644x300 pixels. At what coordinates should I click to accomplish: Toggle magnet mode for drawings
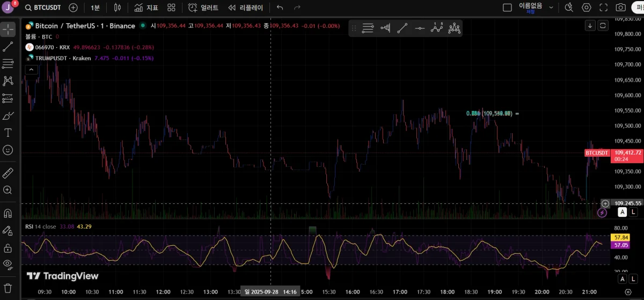pos(8,213)
